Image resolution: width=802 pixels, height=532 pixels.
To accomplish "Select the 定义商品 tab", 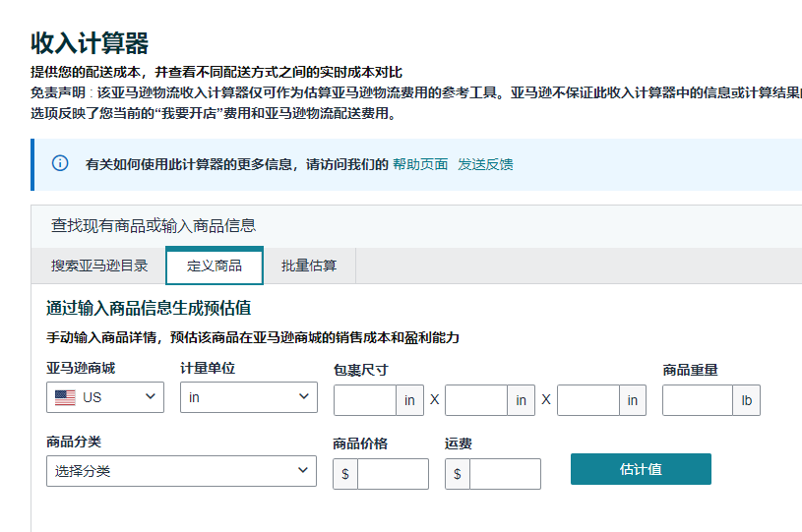I will [215, 266].
